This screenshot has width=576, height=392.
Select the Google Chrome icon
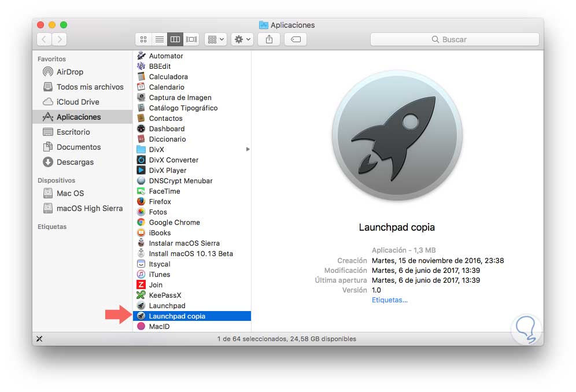click(141, 222)
